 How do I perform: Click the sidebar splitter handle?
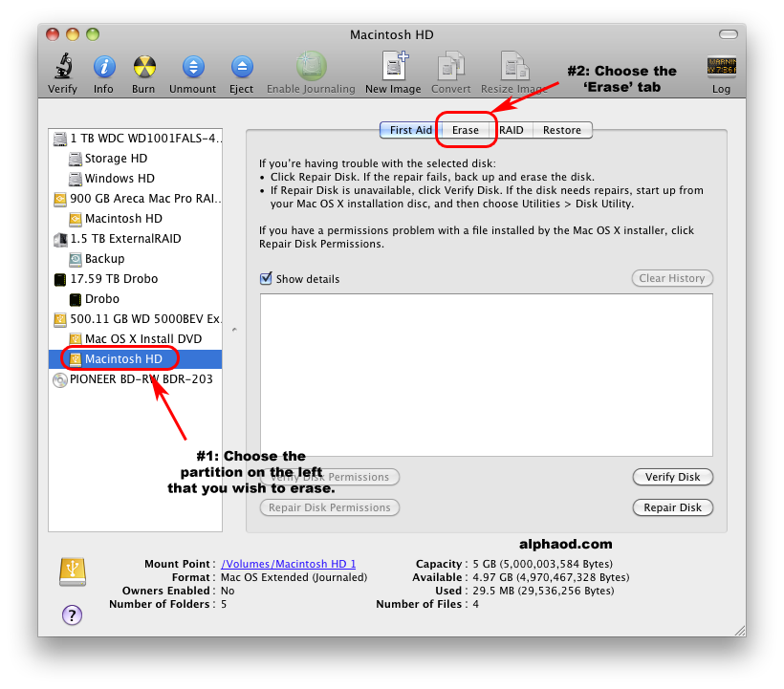[234, 330]
